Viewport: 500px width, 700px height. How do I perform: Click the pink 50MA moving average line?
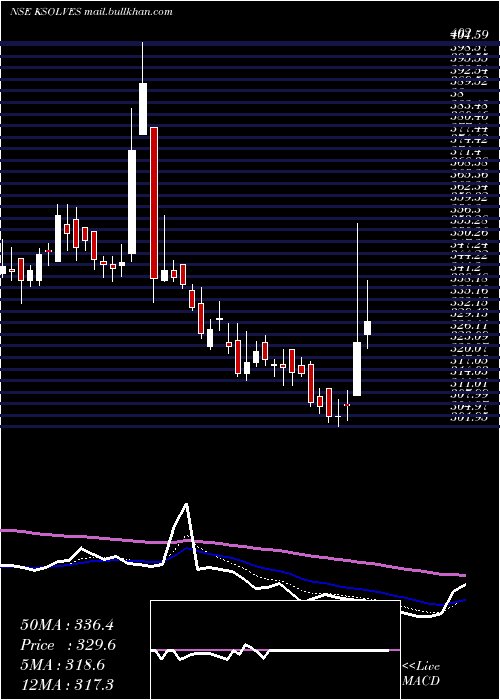[232, 546]
